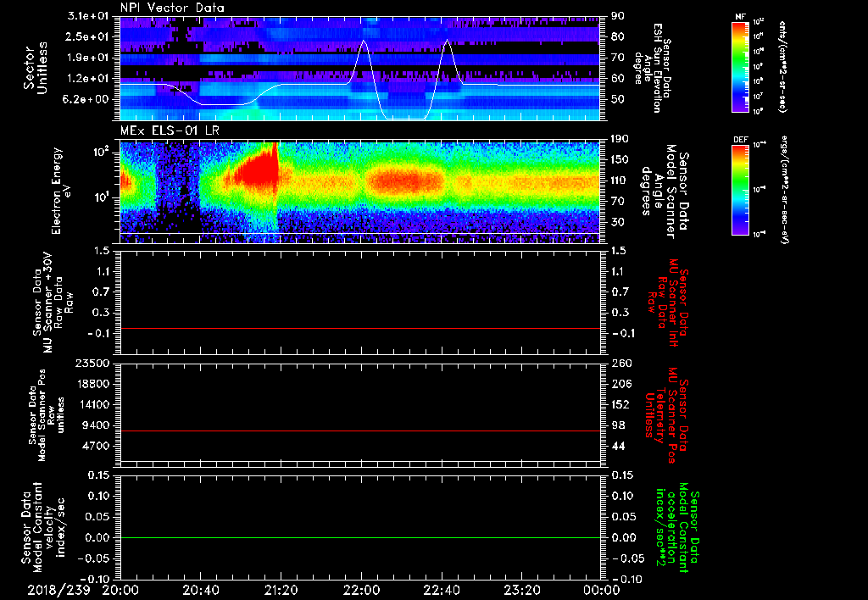Click the 22:00 time axis label

(361, 590)
